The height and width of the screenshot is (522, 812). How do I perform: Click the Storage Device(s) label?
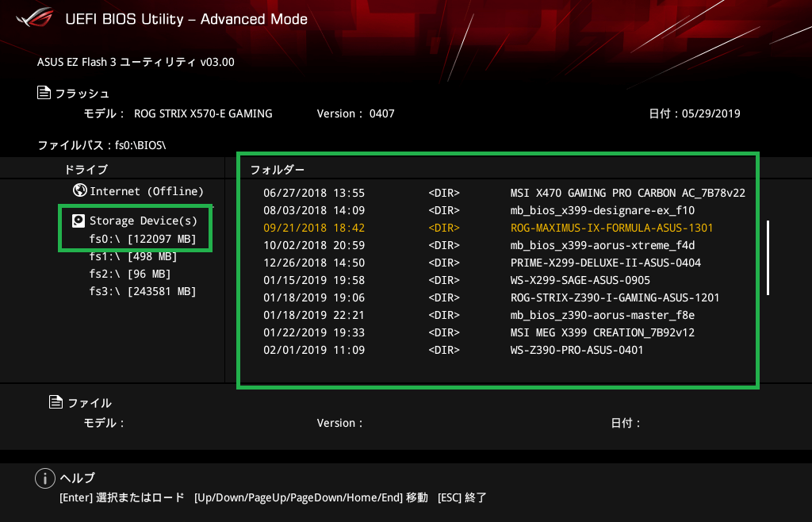click(x=144, y=221)
